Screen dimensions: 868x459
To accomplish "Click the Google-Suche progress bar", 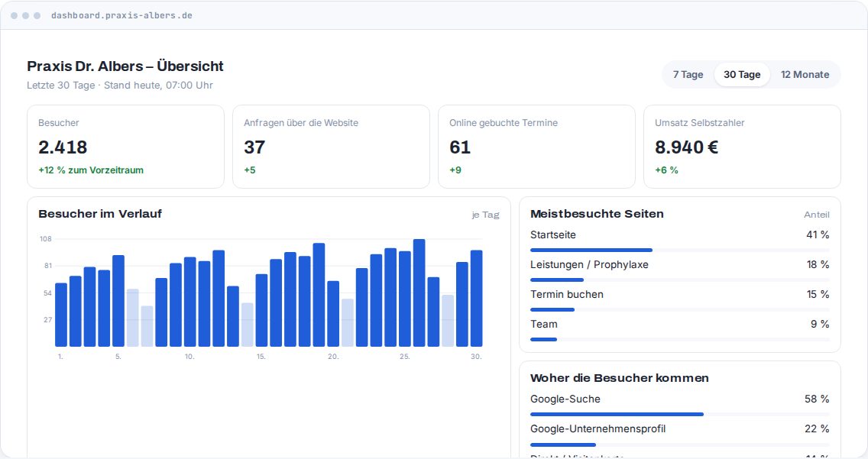I will (x=680, y=414).
